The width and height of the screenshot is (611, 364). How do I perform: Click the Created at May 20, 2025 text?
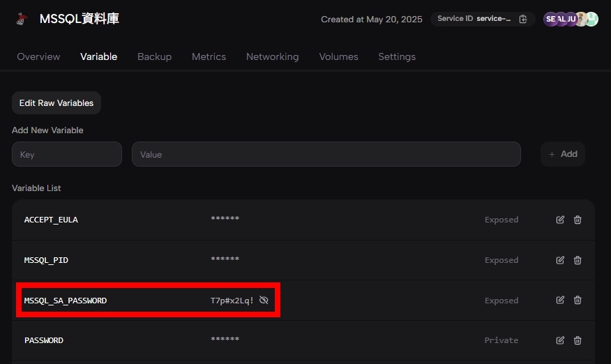tap(371, 20)
